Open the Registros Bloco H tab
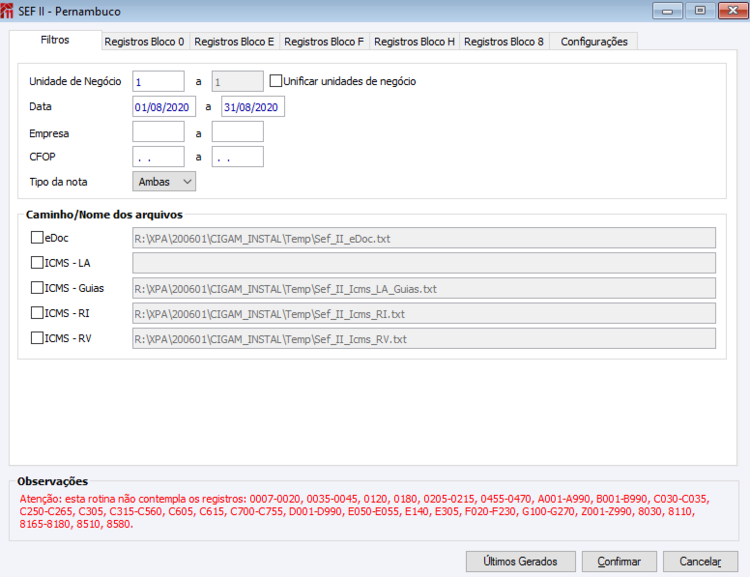The image size is (750, 577). pos(414,42)
